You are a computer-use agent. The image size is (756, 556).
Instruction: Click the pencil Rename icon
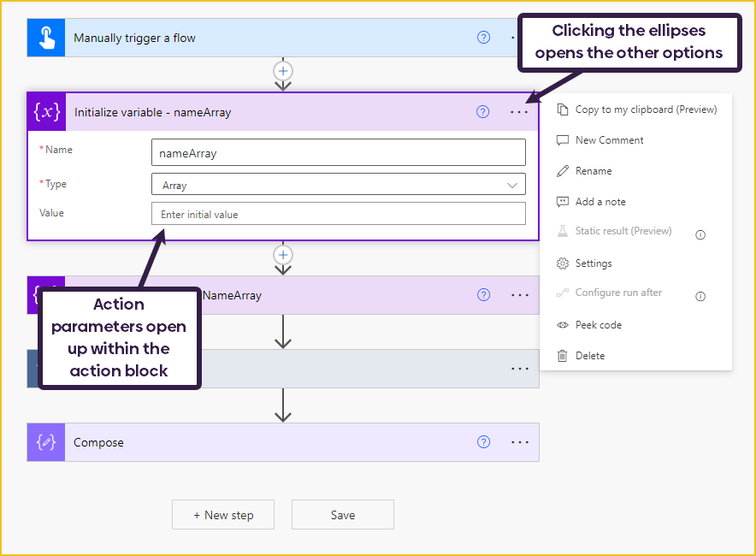pos(562,171)
